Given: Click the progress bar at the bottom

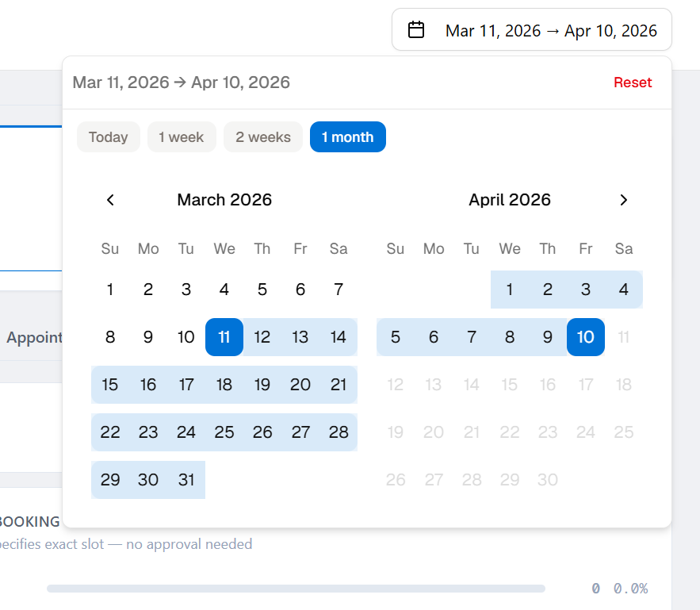Looking at the screenshot, I should pyautogui.click(x=296, y=588).
